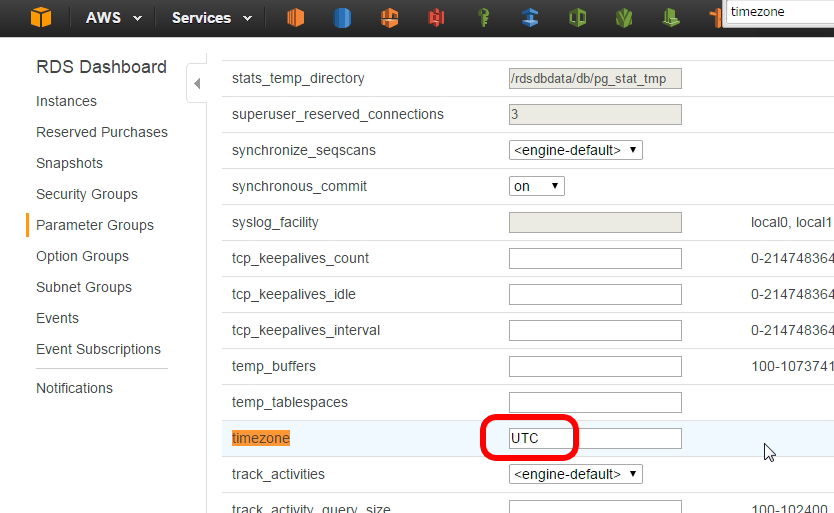This screenshot has height=513, width=834.
Task: Click the green cube service shortcut icon
Action: [x=577, y=18]
